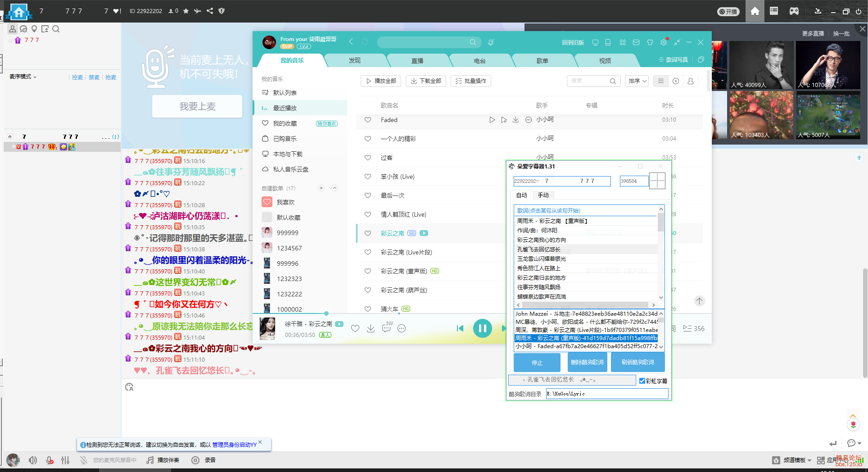Image resolution: width=868 pixels, height=472 pixels.
Task: Select the 手动 tab in subtitle tool
Action: tap(543, 195)
